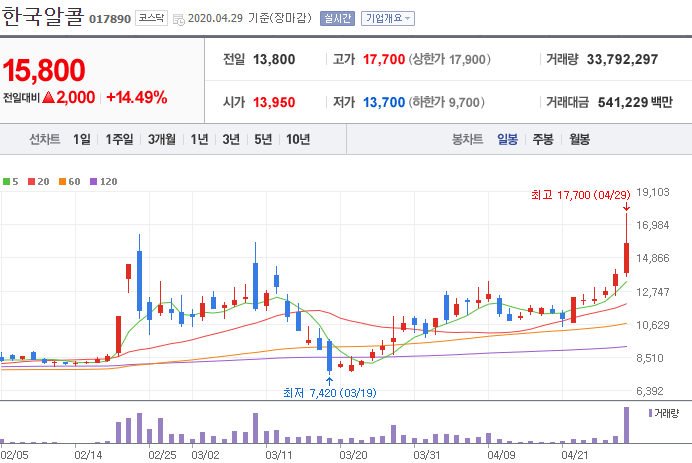This screenshot has height=463, width=692.
Task: Click the stock name 한국알콜
Action: click(42, 17)
